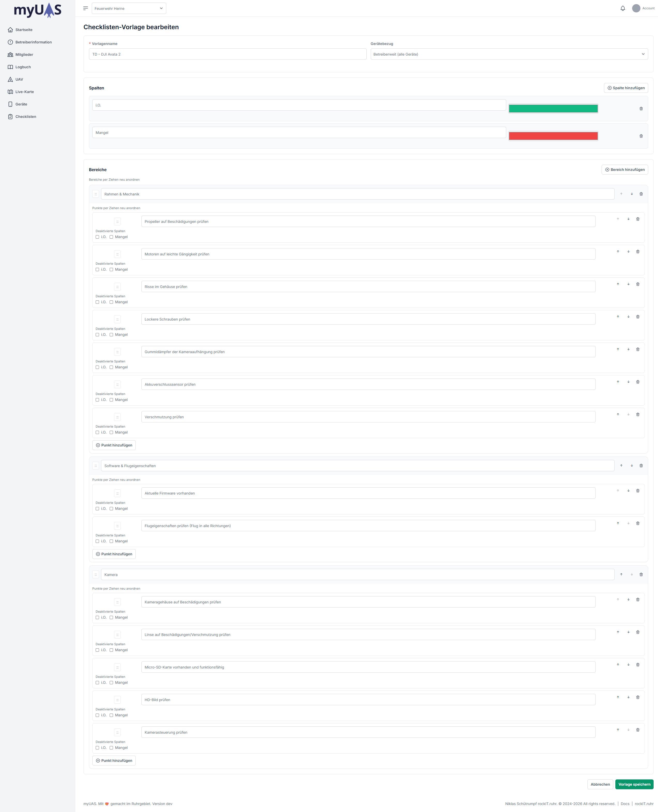Check i.O. box under 'Aktuelle Firmware vorhanden'
The image size is (658, 812).
(x=97, y=509)
